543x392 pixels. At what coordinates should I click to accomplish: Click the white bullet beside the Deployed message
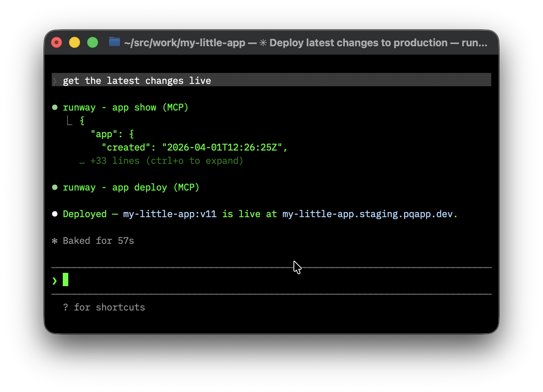coord(55,214)
